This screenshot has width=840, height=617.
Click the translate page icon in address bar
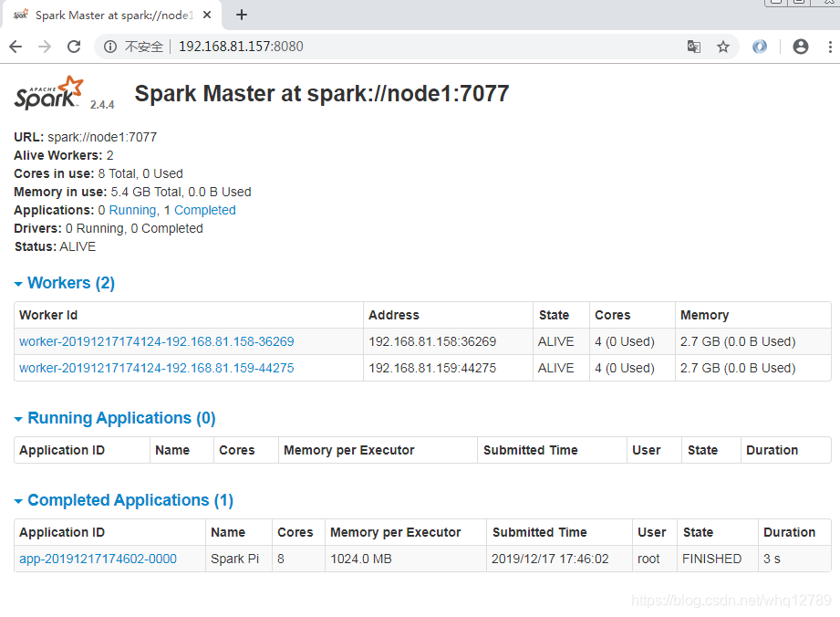694,47
